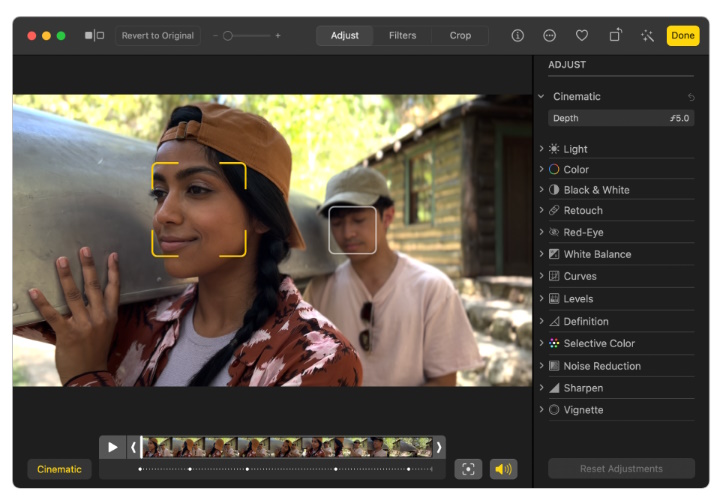
Task: Mark video as favorite with heart icon
Action: click(582, 35)
